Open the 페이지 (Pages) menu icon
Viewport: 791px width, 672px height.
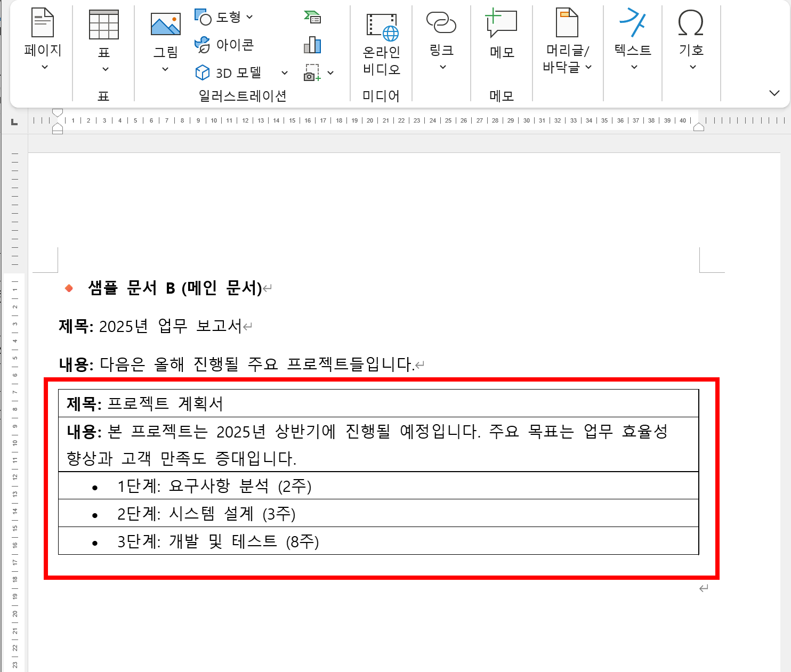pyautogui.click(x=43, y=22)
